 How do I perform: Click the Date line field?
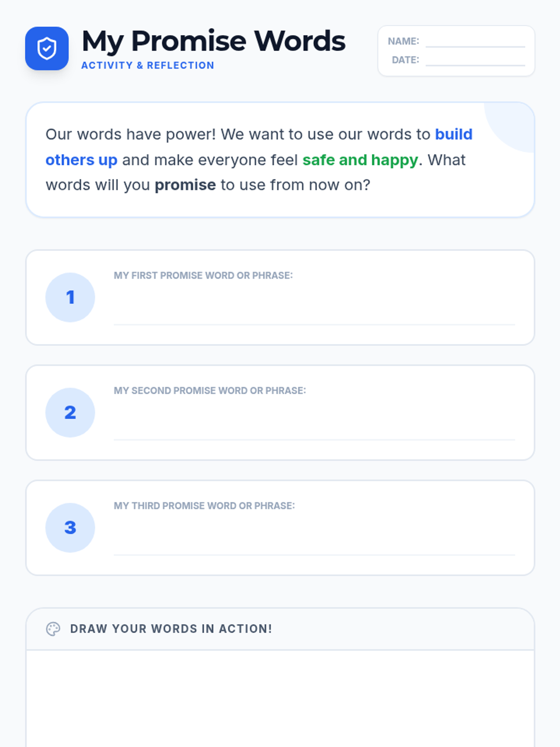(475, 61)
